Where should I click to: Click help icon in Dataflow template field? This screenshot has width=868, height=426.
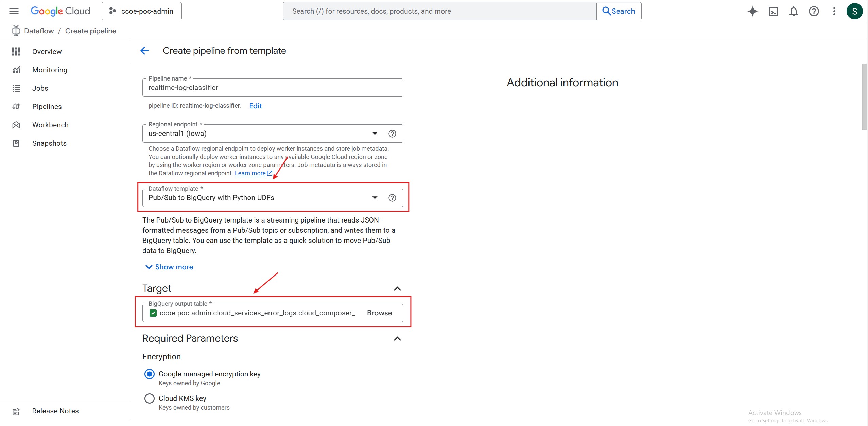tap(392, 198)
